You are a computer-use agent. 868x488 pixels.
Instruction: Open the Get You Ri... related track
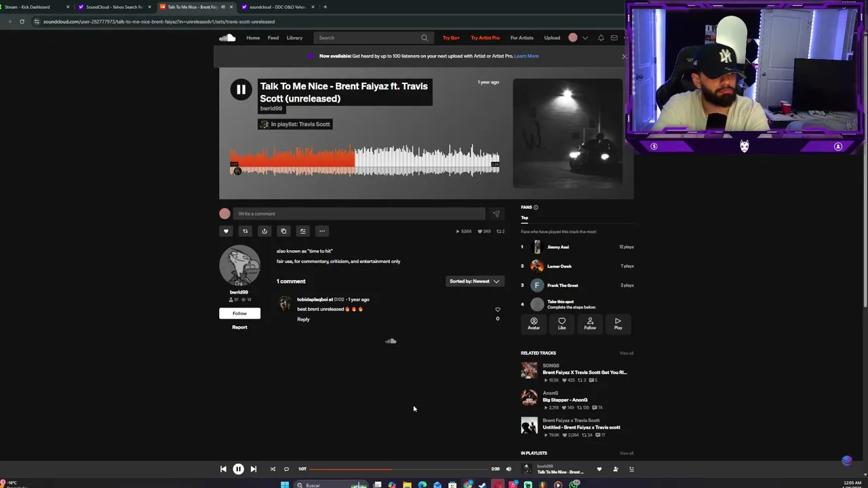585,372
